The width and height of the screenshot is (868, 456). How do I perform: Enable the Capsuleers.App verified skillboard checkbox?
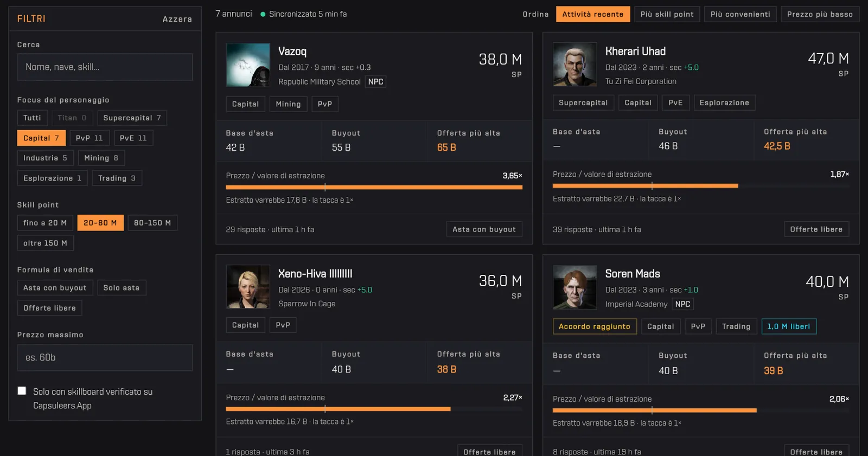[22, 391]
